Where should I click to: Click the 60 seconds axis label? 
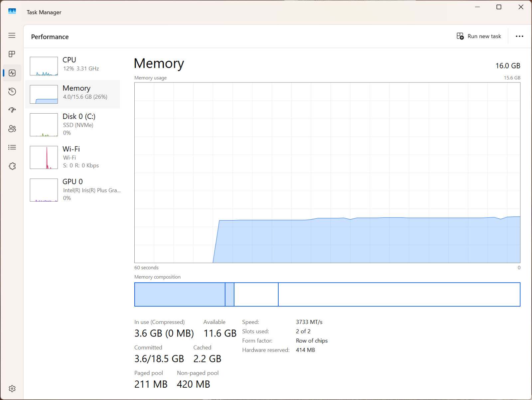point(146,268)
